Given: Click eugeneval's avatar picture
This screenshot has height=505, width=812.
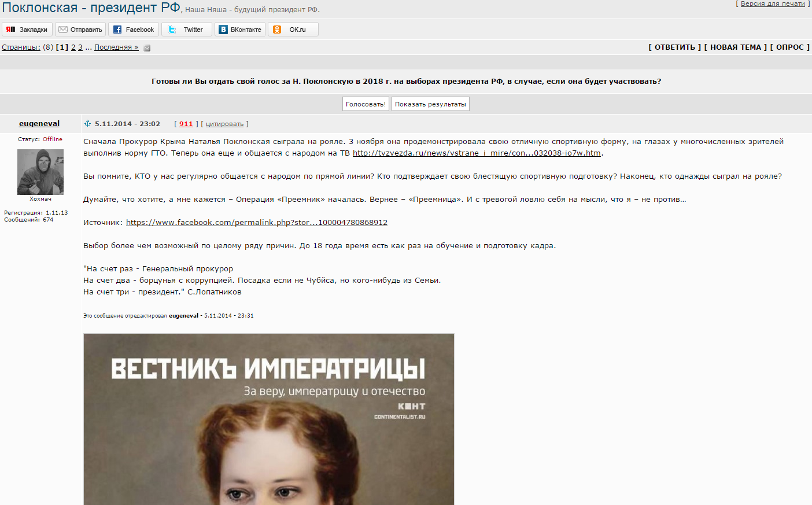Looking at the screenshot, I should (x=40, y=172).
